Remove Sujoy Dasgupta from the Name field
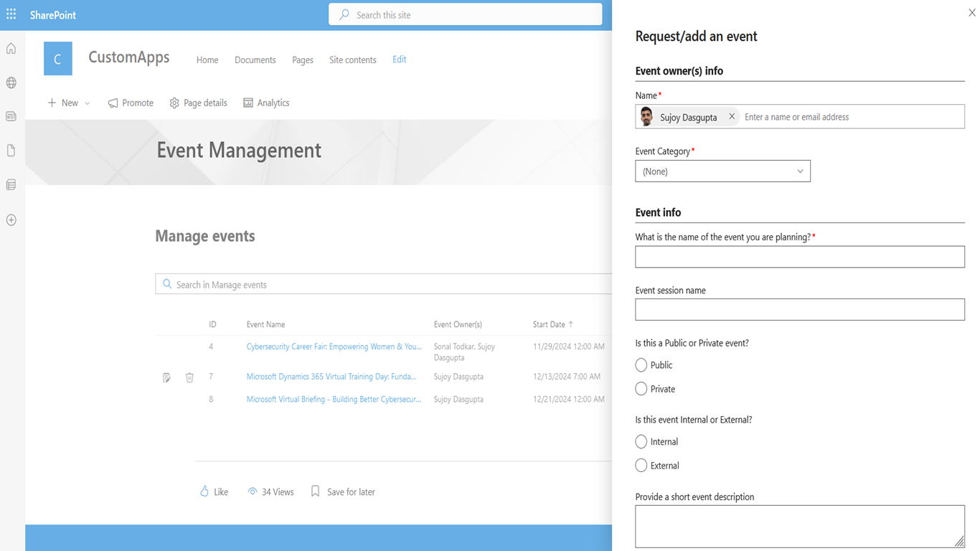 [732, 116]
